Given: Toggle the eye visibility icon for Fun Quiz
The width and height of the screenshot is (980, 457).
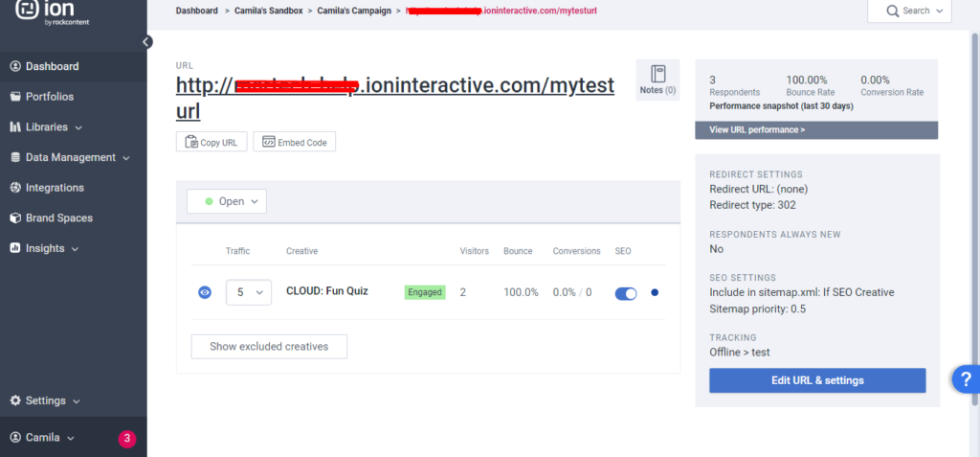Looking at the screenshot, I should pyautogui.click(x=204, y=292).
